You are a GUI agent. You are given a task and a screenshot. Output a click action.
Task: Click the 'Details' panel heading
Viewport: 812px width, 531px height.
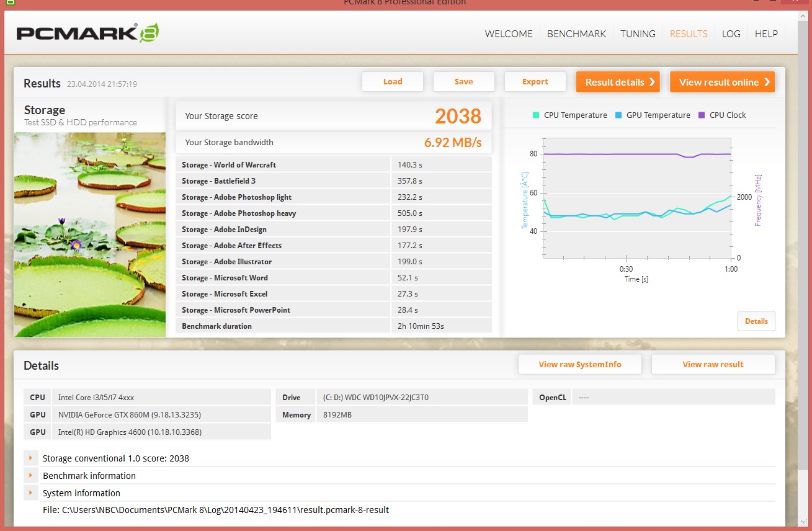[42, 366]
